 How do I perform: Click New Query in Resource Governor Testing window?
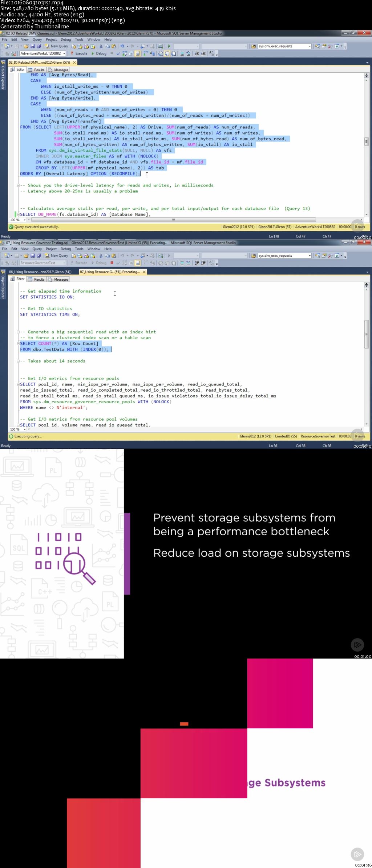point(56,256)
